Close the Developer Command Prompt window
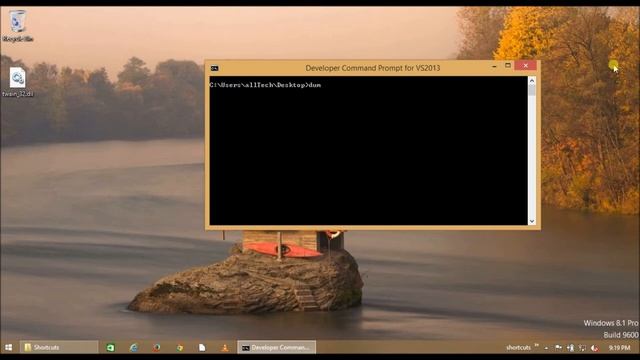640x360 pixels. 525,66
